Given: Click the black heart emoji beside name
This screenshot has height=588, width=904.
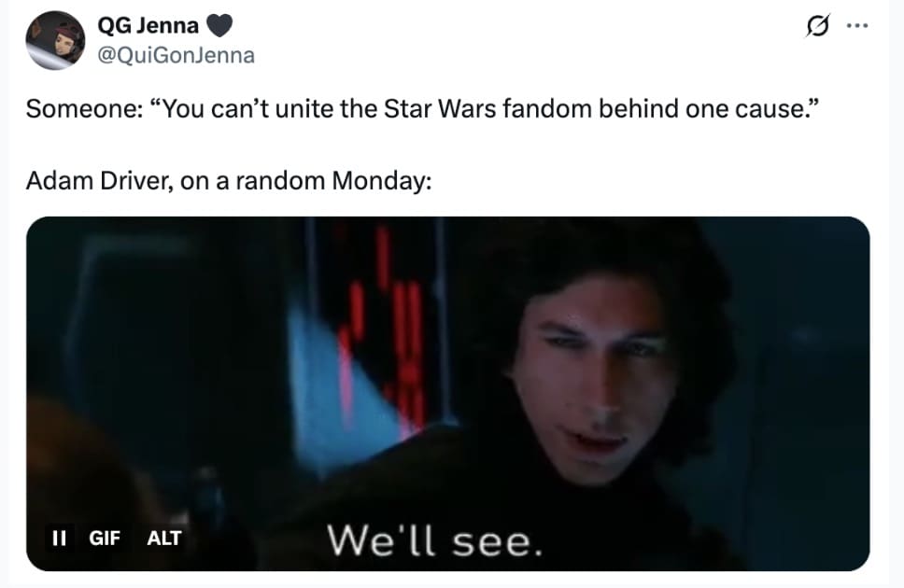Looking at the screenshot, I should click(x=219, y=25).
